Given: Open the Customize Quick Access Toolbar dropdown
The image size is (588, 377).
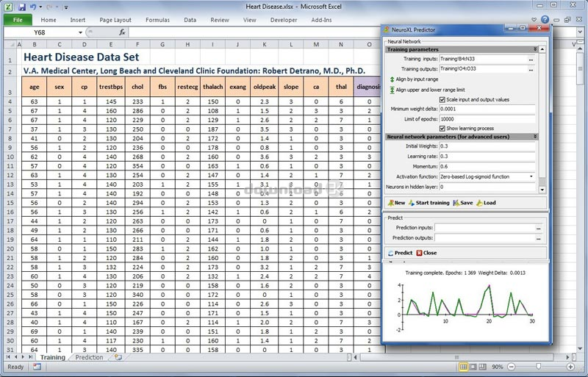Looking at the screenshot, I should (66, 7).
